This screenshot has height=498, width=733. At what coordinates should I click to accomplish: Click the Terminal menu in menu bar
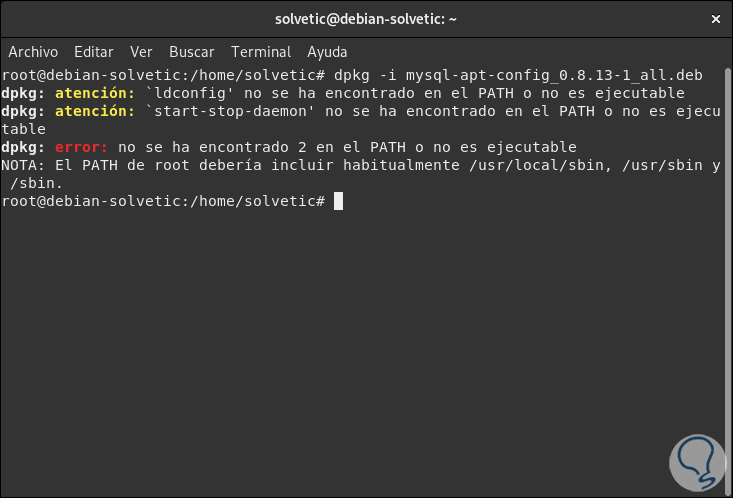pyautogui.click(x=260, y=52)
